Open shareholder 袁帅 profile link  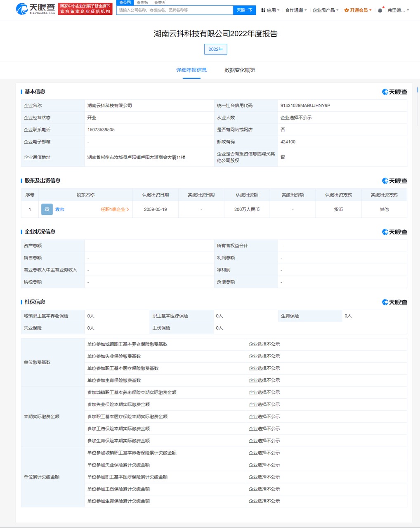point(60,210)
